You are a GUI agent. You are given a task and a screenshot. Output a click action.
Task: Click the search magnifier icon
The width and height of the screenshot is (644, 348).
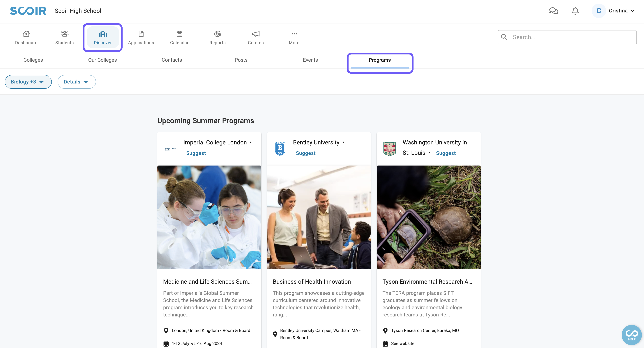click(x=504, y=37)
